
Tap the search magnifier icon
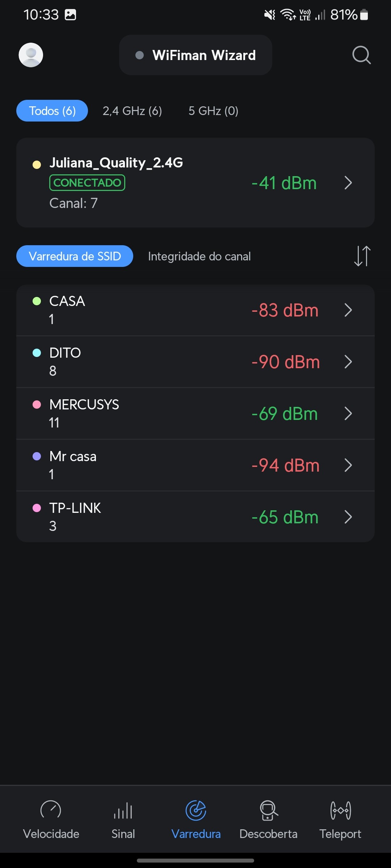[x=361, y=55]
